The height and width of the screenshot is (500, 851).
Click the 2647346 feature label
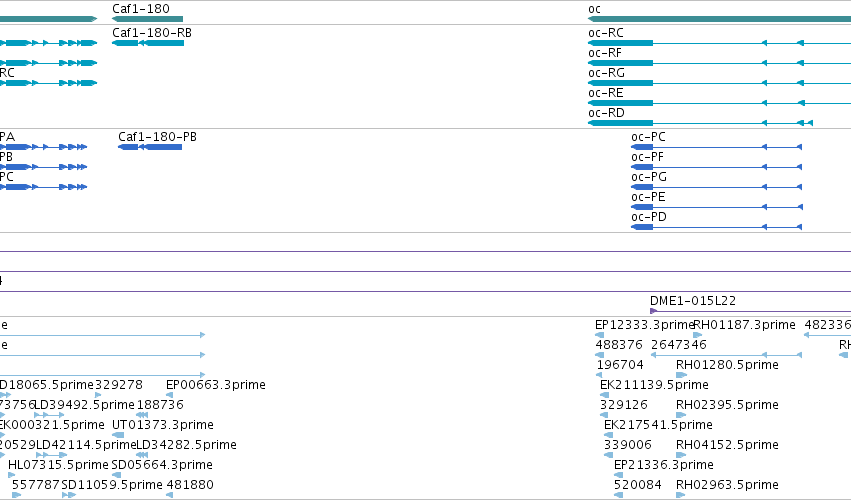click(679, 345)
